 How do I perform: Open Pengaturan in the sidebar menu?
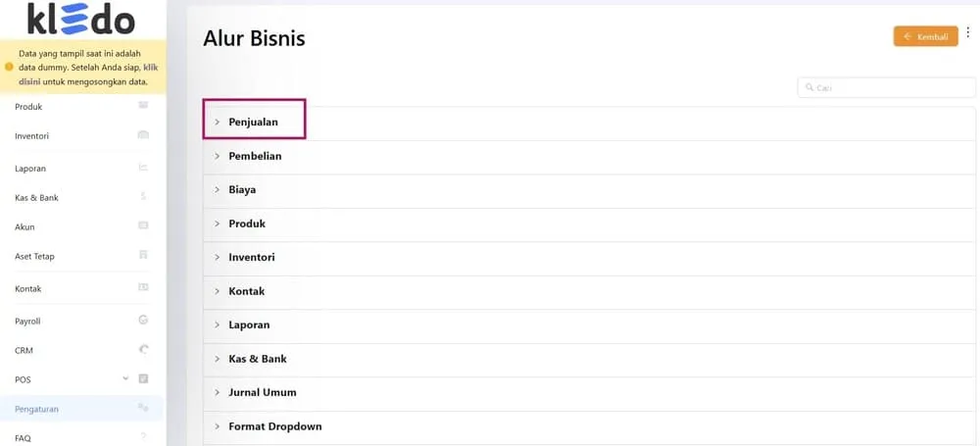coord(37,409)
